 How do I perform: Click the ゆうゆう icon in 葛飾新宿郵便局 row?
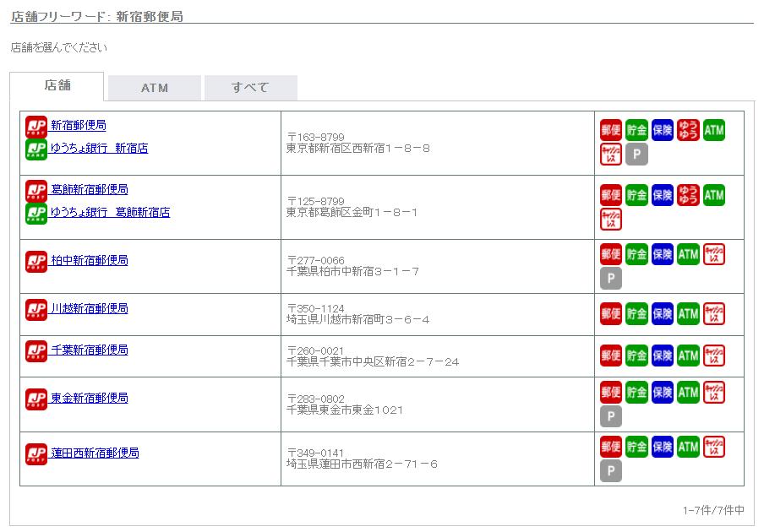[688, 195]
